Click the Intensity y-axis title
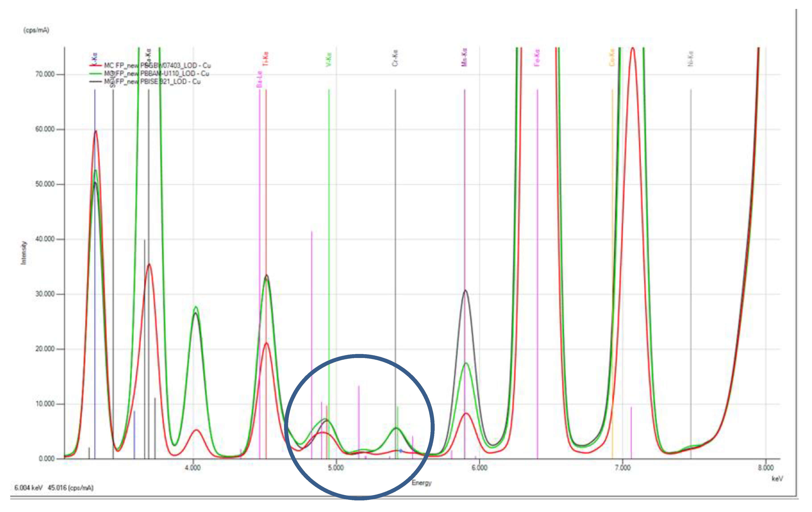Viewport: 812px width, 512px height. 24,253
